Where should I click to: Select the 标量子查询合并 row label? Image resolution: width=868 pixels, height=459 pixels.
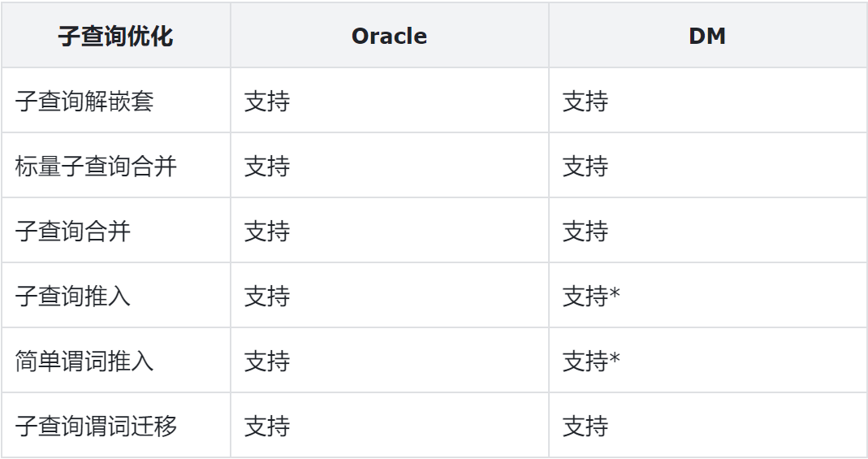[x=96, y=167]
